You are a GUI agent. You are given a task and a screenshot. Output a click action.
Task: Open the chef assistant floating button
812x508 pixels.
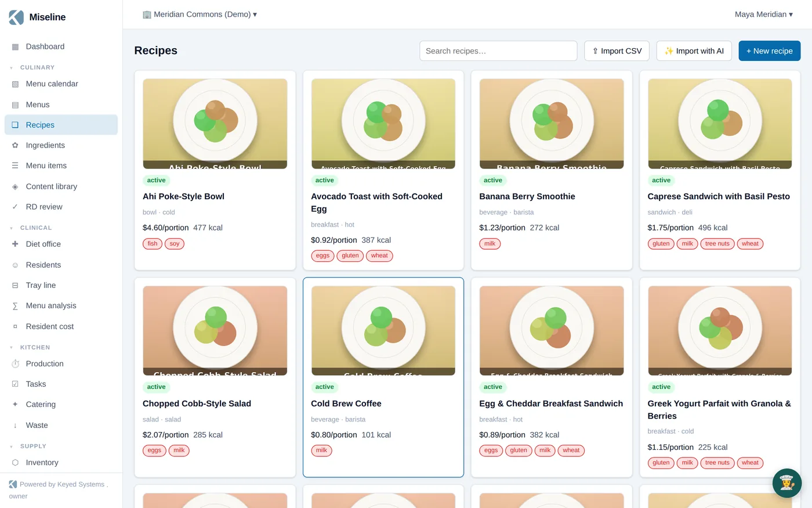(787, 483)
